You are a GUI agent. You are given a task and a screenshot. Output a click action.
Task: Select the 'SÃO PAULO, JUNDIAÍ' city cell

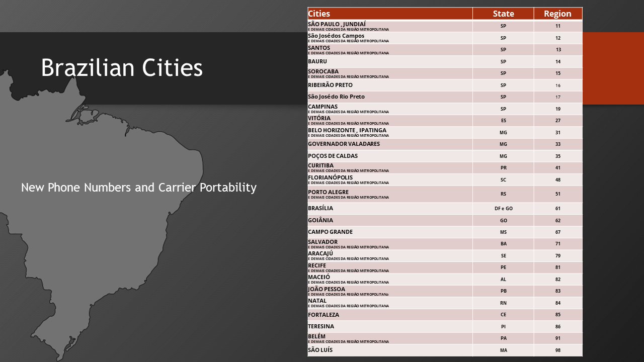(389, 26)
